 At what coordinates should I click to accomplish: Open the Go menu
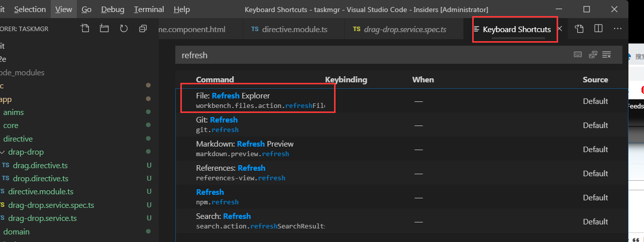pos(86,10)
